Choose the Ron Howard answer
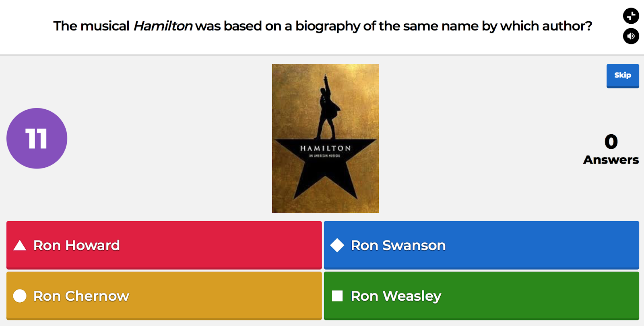This screenshot has height=326, width=644. tap(164, 245)
